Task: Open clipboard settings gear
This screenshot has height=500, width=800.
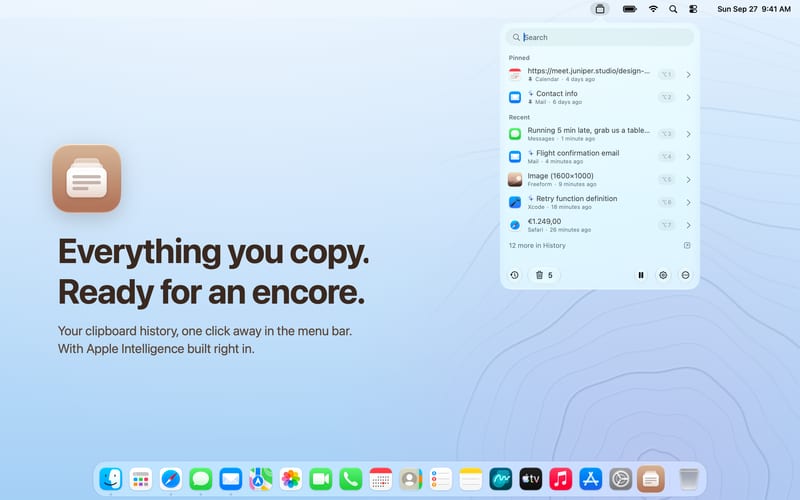Action: (x=663, y=275)
